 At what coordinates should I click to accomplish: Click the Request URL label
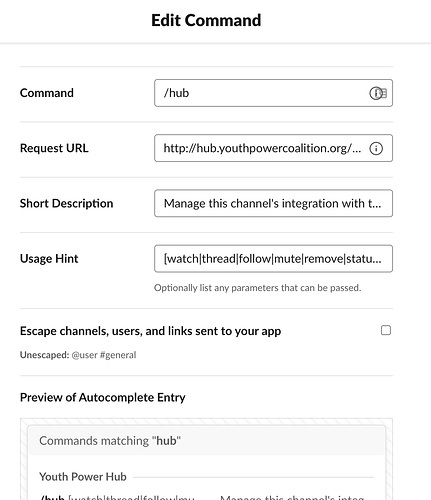click(54, 148)
